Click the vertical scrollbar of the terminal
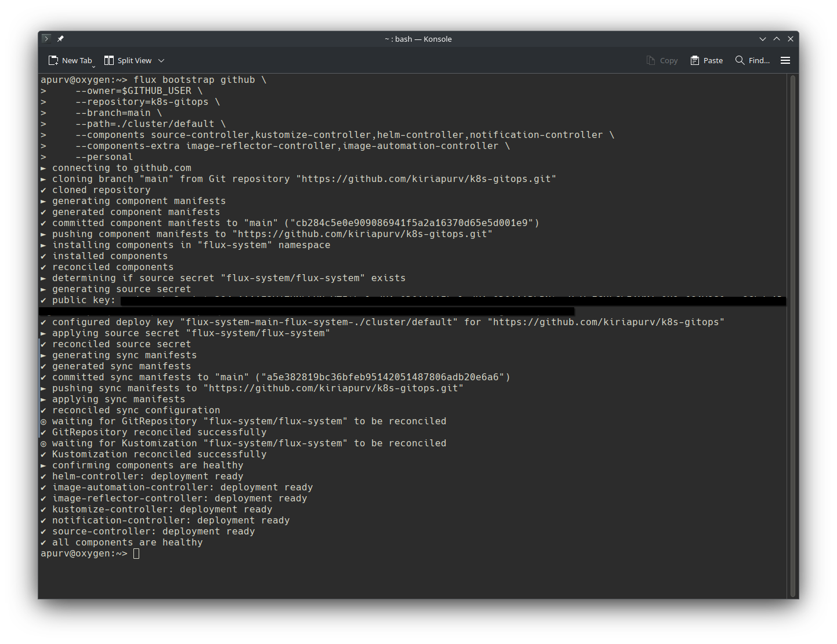The width and height of the screenshot is (837, 644). click(793, 336)
